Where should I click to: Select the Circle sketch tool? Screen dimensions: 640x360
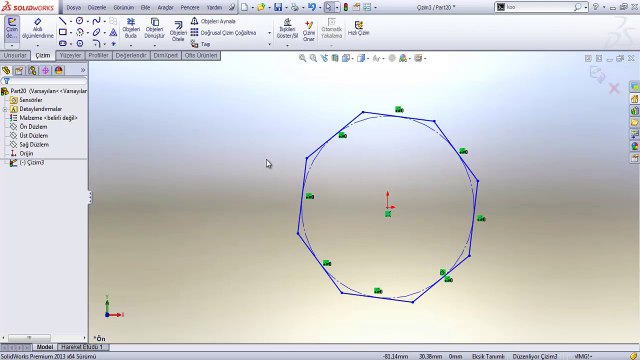[80, 21]
